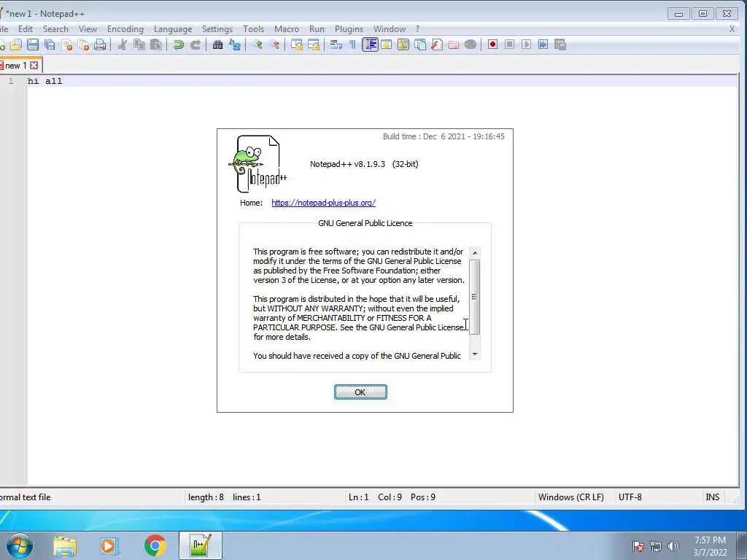Close the new 1 tab with its X
The width and height of the screenshot is (747, 560).
[34, 65]
